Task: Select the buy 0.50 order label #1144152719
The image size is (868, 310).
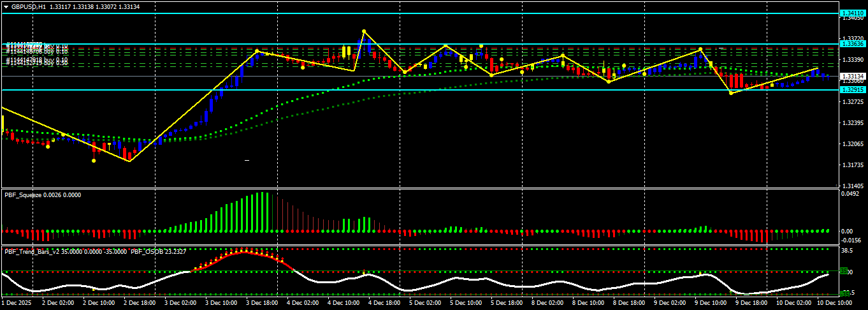Action: (x=37, y=63)
